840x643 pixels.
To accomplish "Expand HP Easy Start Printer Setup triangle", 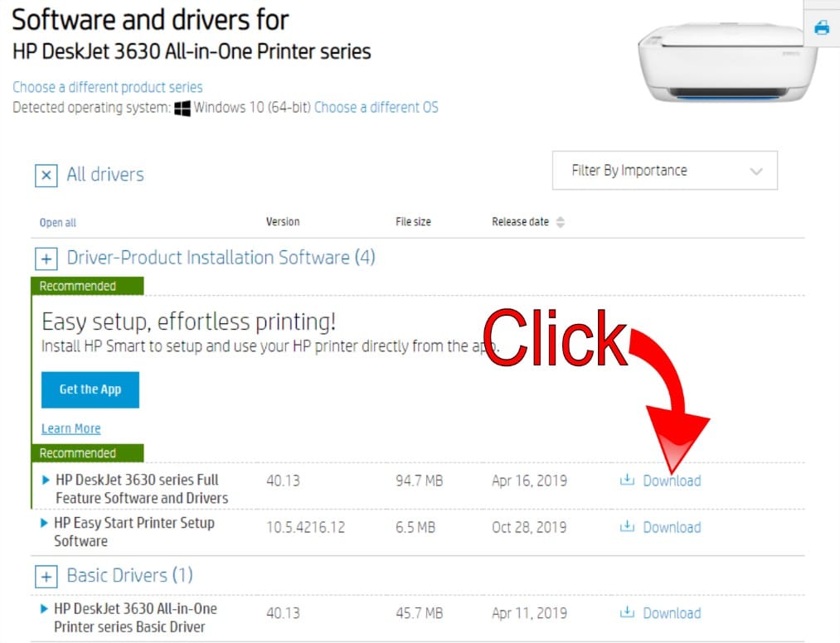I will (x=45, y=523).
